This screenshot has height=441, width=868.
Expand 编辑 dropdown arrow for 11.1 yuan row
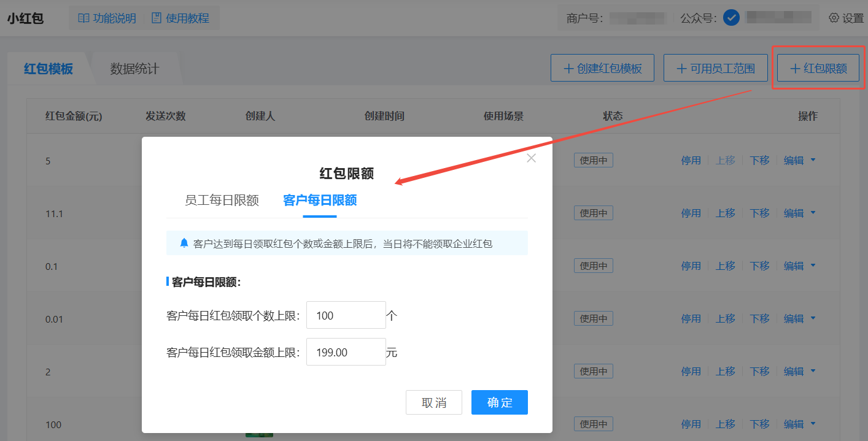[813, 213]
